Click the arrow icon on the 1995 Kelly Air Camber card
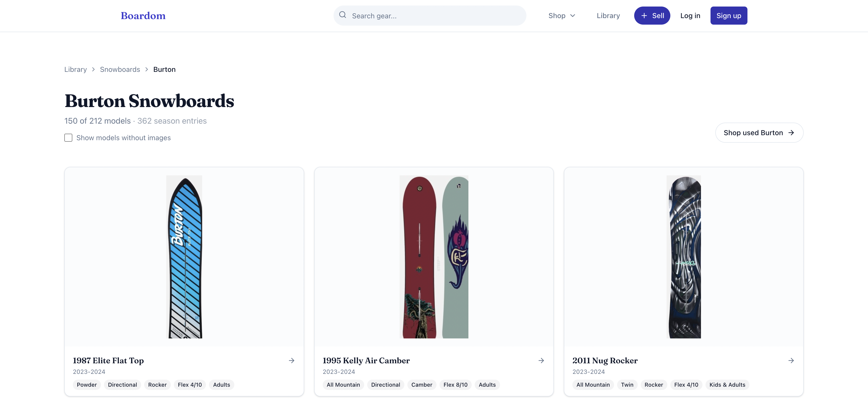The image size is (868, 404). [x=541, y=361]
